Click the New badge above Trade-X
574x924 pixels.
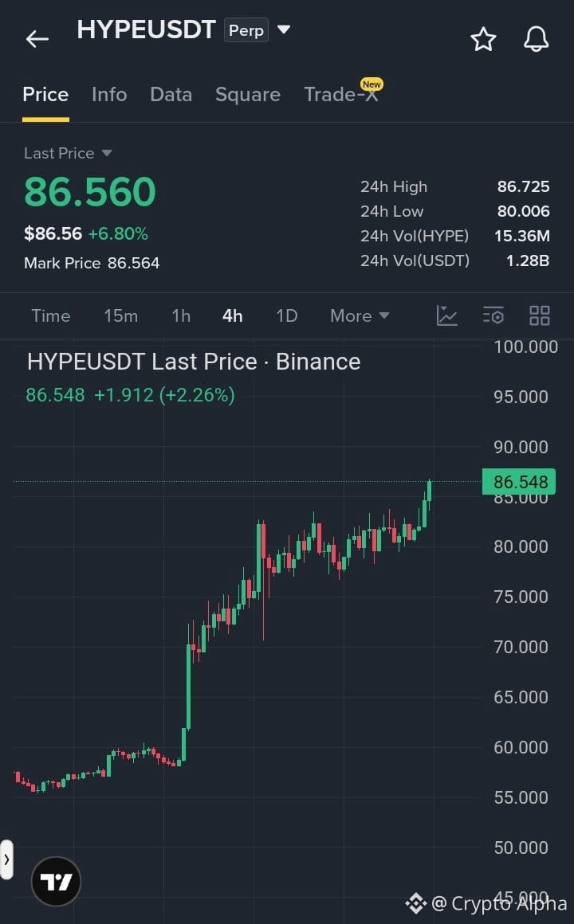pyautogui.click(x=372, y=84)
